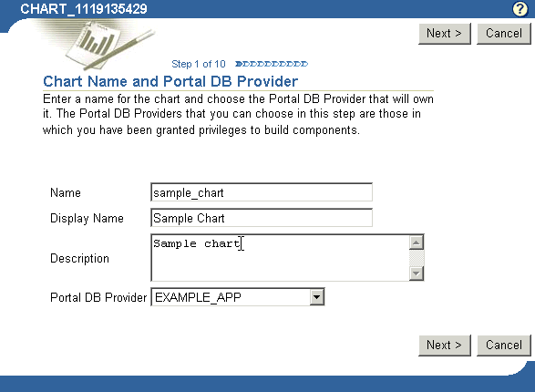Image resolution: width=535 pixels, height=392 pixels.
Task: Expand the Portal DB Provider dropdown arrow
Action: pos(316,297)
